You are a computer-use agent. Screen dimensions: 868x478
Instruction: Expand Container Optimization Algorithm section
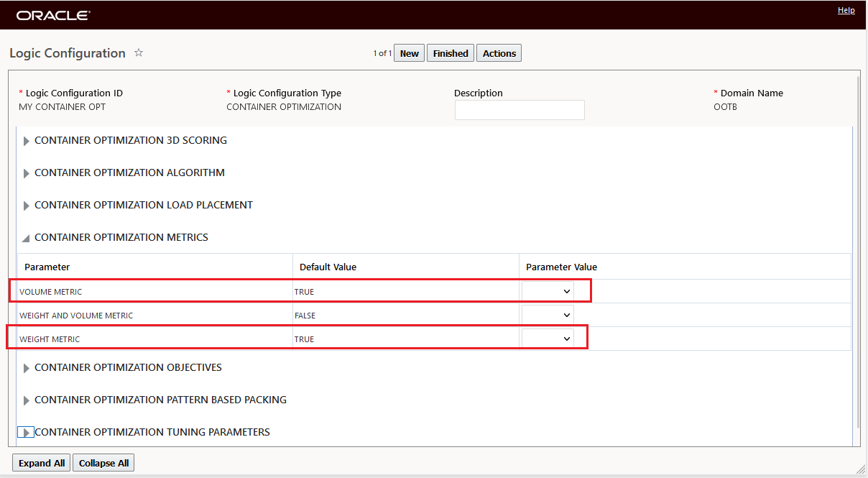pos(27,173)
